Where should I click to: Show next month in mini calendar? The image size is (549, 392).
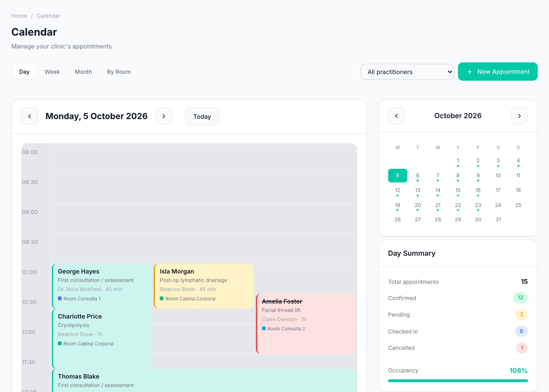click(519, 116)
